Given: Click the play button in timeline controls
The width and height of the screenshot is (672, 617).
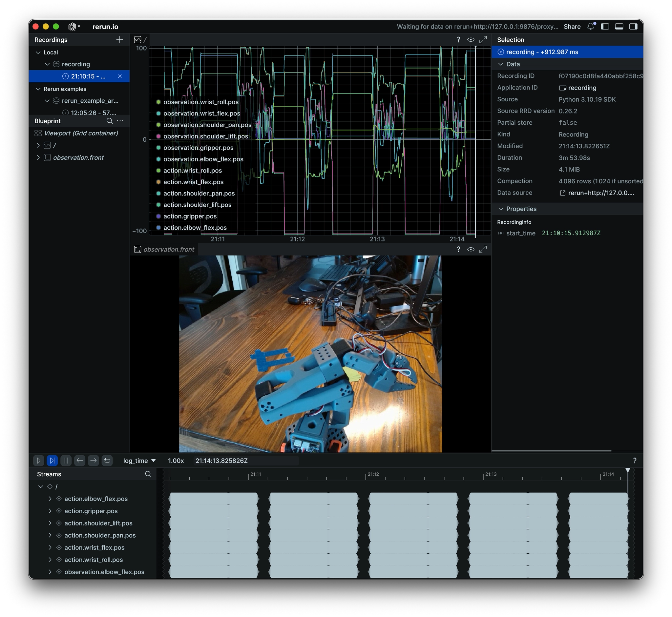Looking at the screenshot, I should click(x=38, y=461).
